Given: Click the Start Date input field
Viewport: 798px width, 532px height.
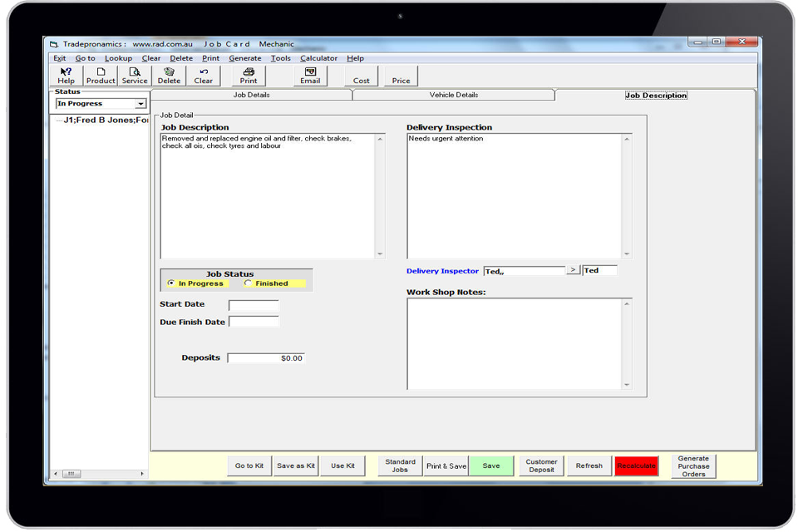Looking at the screenshot, I should (x=254, y=305).
